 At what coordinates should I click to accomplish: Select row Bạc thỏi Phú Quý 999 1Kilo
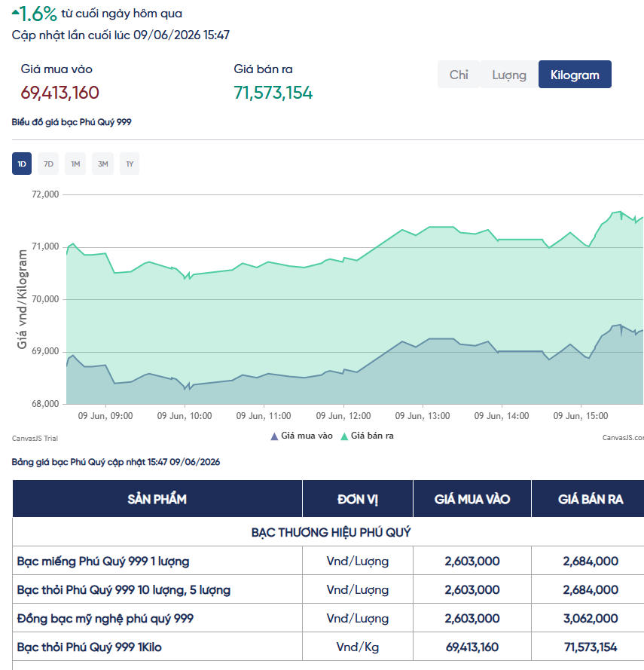click(328, 647)
